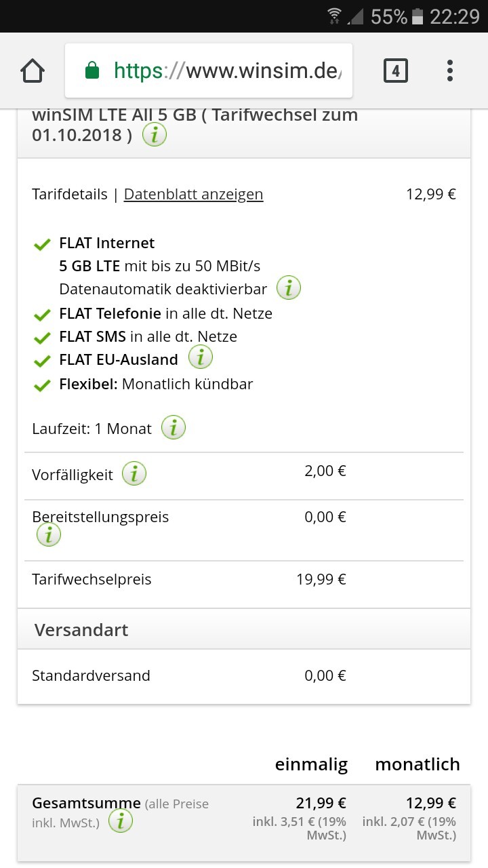
Task: Tap the info icon beside Gesamtsumme
Action: coord(121,821)
